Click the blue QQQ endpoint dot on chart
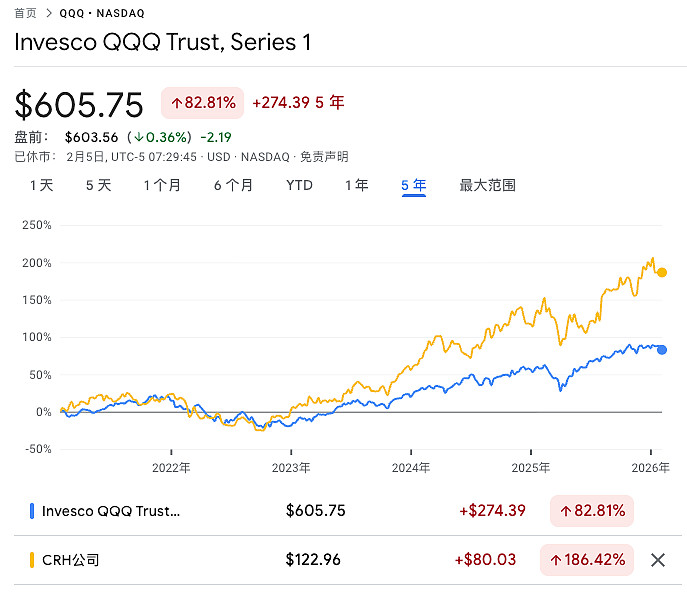687x601 pixels. click(x=662, y=350)
